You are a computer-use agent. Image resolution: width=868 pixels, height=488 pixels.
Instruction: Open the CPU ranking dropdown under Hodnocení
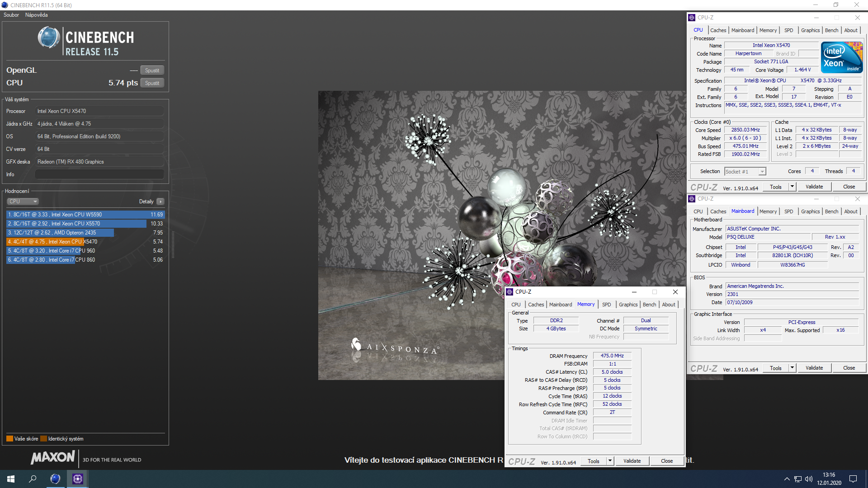click(23, 202)
